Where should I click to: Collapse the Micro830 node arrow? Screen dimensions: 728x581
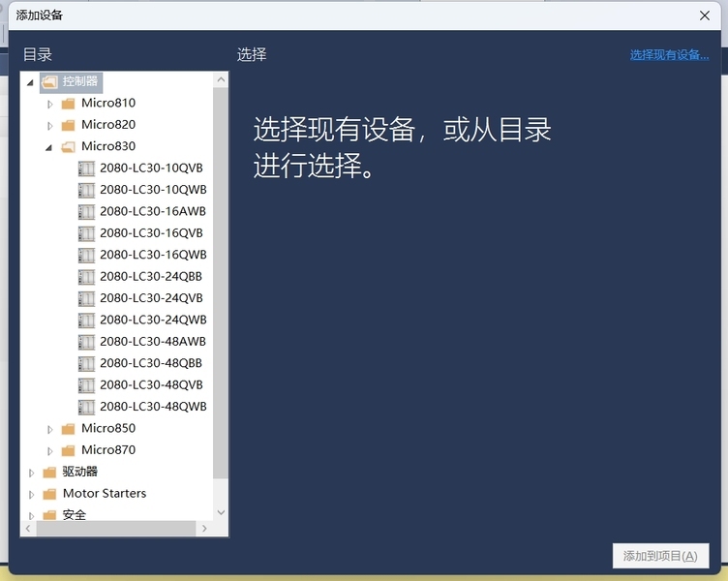(49, 148)
